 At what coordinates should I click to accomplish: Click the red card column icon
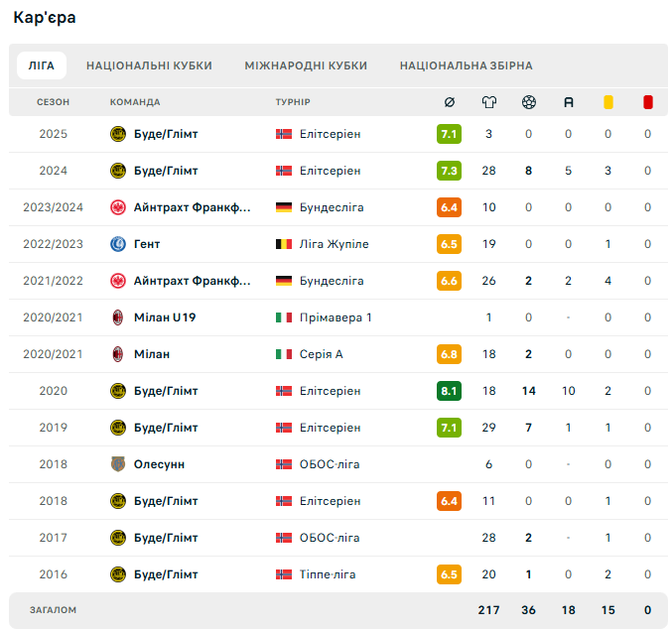(648, 102)
